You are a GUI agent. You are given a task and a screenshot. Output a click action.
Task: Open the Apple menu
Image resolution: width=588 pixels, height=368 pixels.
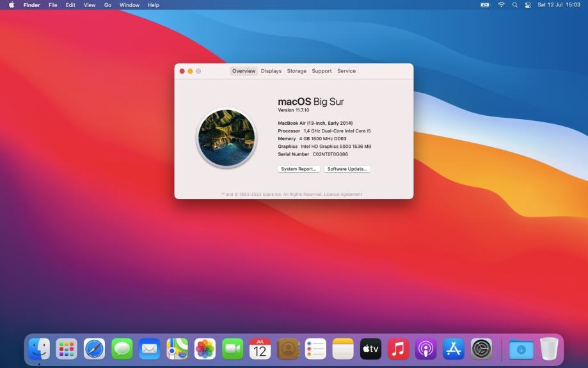click(11, 5)
